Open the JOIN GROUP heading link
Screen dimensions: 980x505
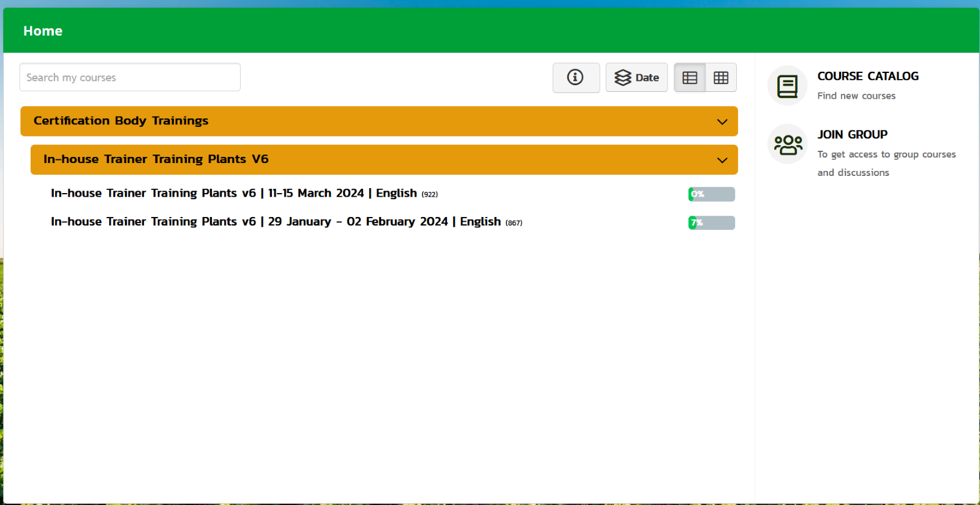[x=852, y=134]
